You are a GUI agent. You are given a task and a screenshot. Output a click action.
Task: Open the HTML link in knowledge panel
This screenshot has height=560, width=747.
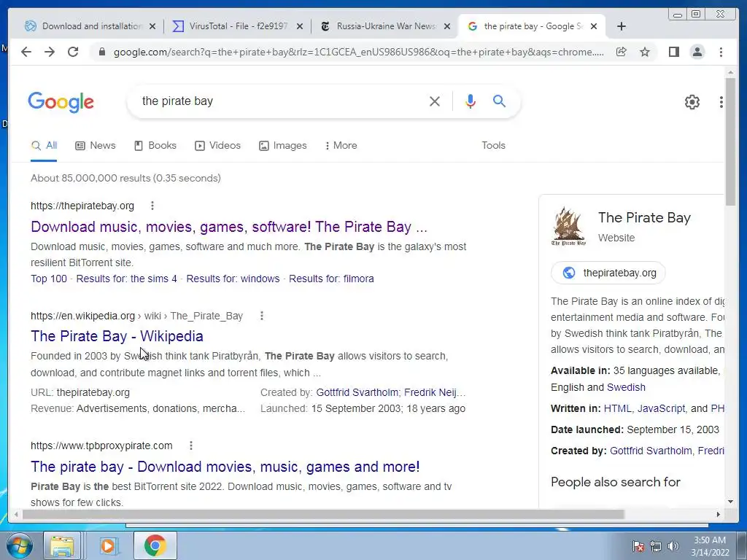pos(617,408)
